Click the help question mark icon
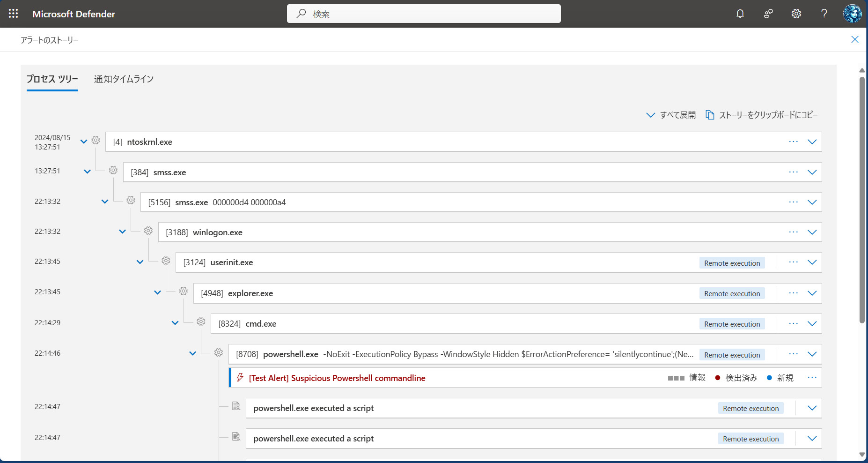Viewport: 868px width, 463px height. (x=824, y=14)
